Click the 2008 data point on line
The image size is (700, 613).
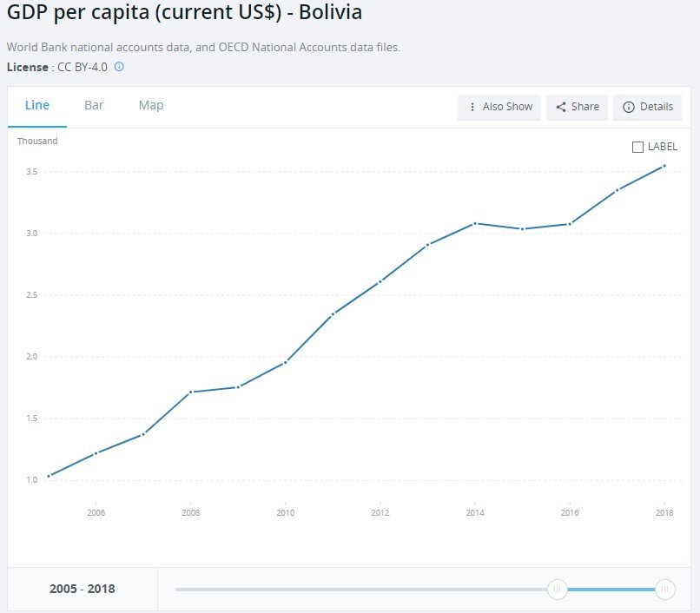[190, 392]
